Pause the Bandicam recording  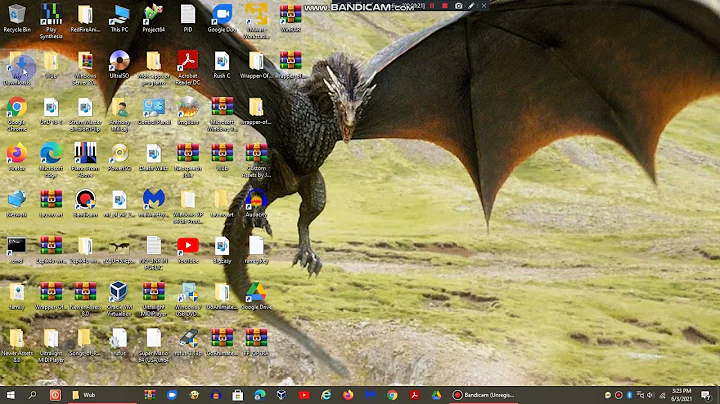click(432, 6)
